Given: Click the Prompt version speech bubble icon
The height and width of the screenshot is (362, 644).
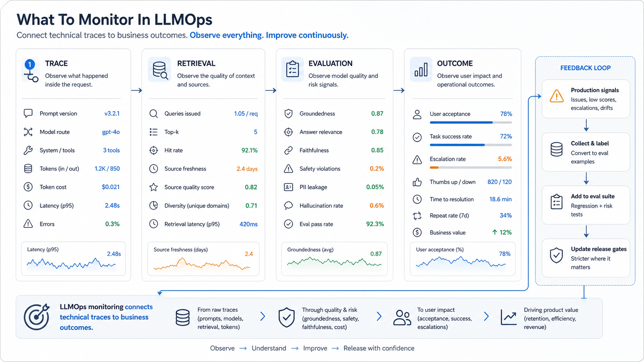Looking at the screenshot, I should coord(28,113).
